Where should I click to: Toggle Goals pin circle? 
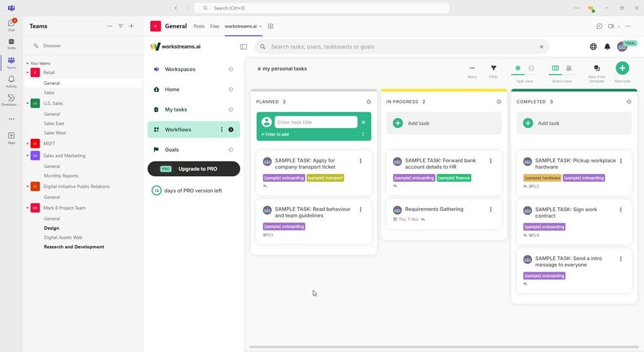point(231,150)
